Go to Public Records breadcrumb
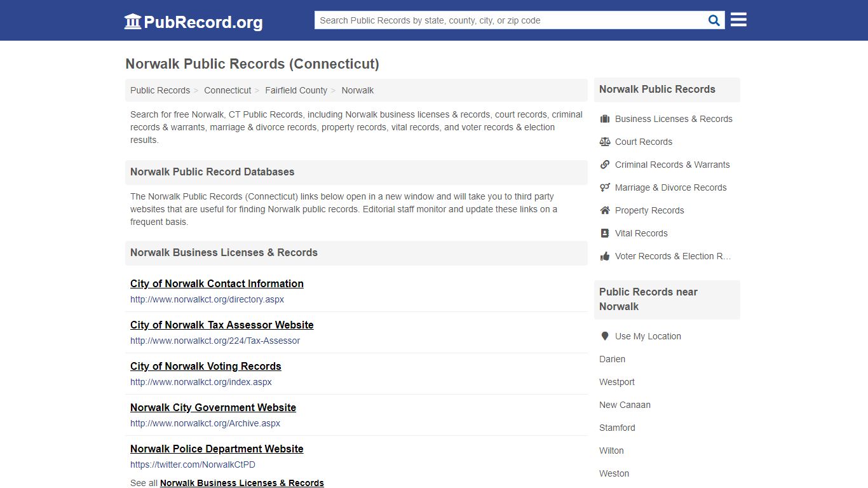868x488 pixels. pyautogui.click(x=160, y=90)
